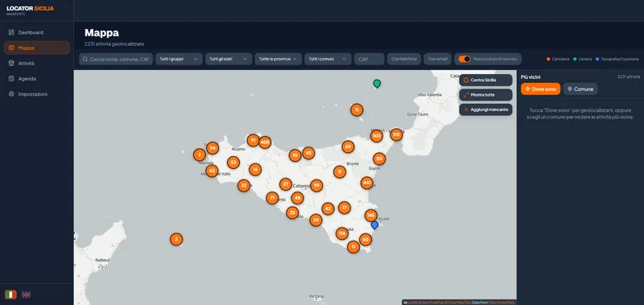The width and height of the screenshot is (644, 305).
Task: Click the isolated 2 cluster near Tunisia
Action: [x=176, y=239]
